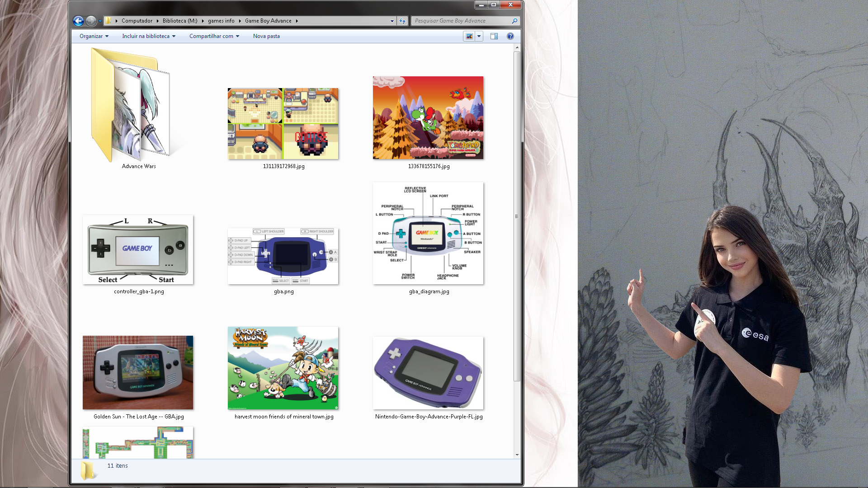Click the file name 'controller_gba-1.png'
Viewport: 868px width, 488px height.
coord(139,291)
